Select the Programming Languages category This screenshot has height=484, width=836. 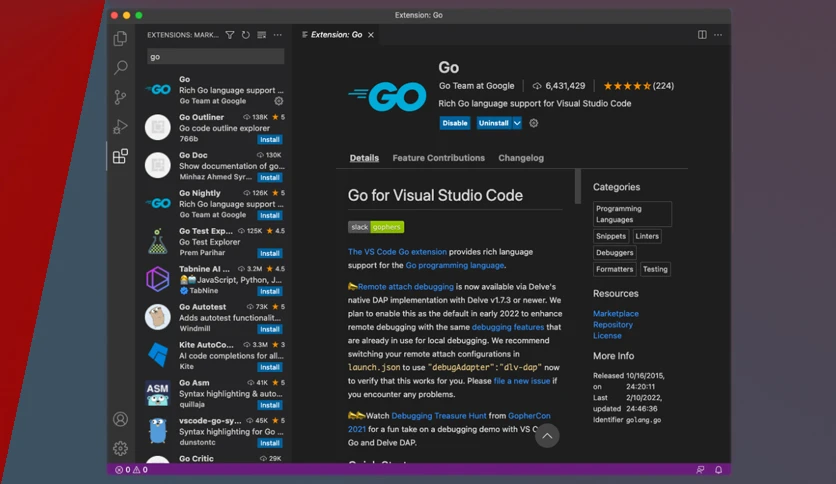632,214
